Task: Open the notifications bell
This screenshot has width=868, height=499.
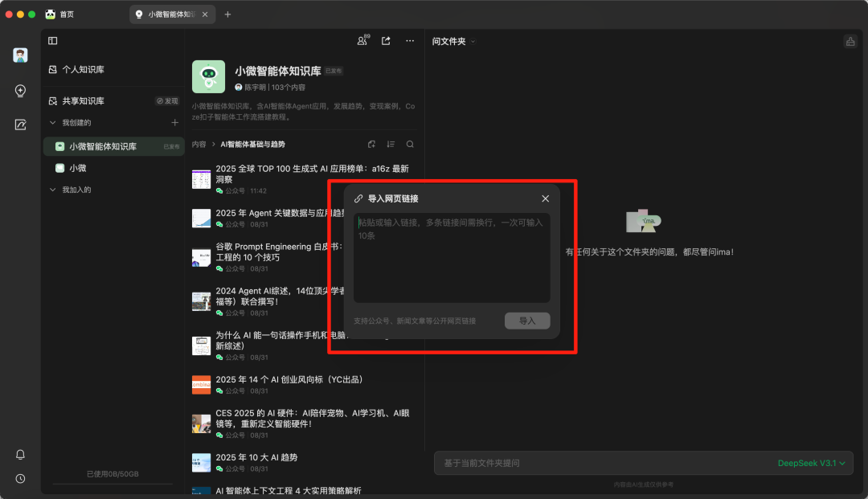Action: [x=20, y=454]
